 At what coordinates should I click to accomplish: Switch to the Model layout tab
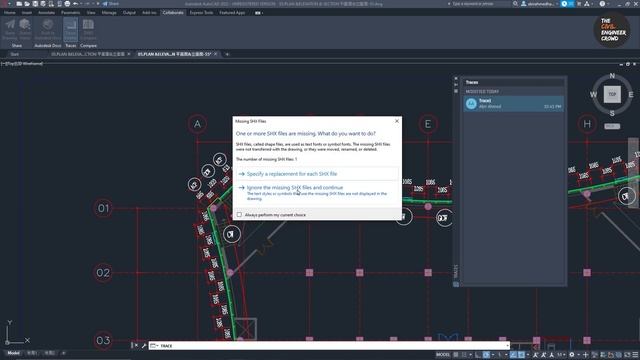coord(13,353)
